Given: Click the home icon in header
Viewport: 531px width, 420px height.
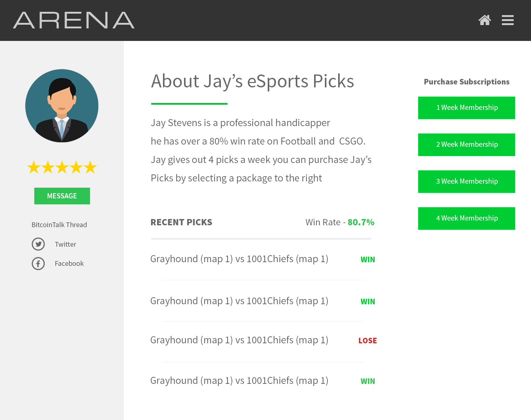Looking at the screenshot, I should tap(485, 20).
